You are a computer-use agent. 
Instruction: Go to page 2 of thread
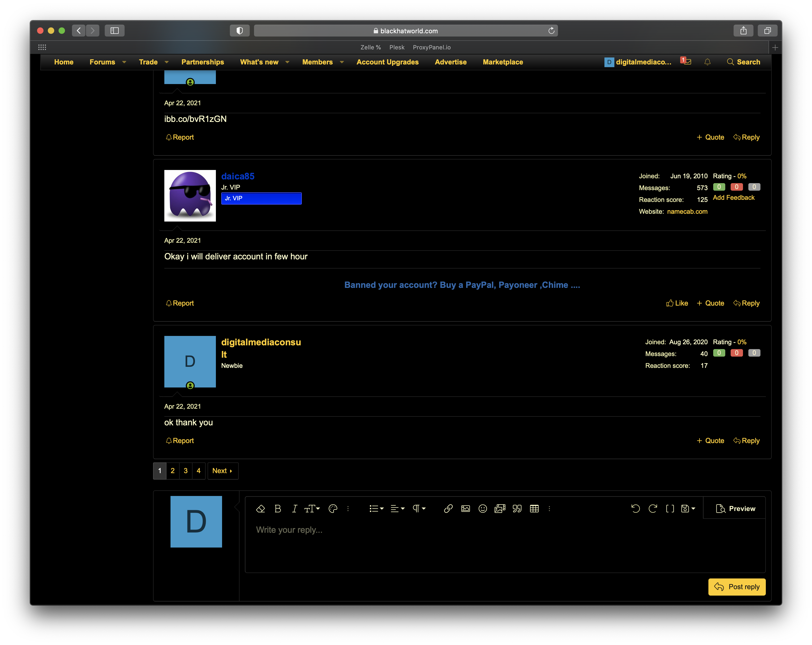pos(172,471)
